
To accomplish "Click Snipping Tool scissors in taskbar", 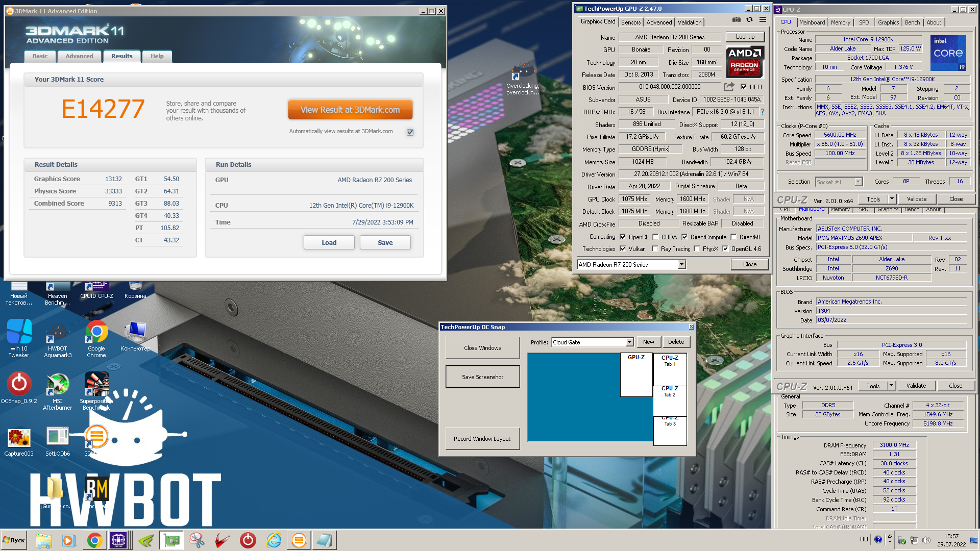I will 197,540.
